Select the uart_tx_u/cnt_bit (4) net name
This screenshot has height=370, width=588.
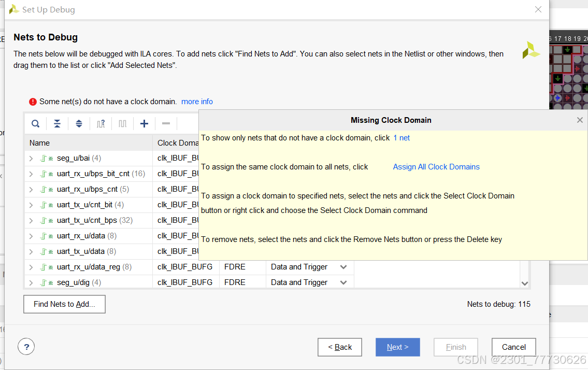90,205
